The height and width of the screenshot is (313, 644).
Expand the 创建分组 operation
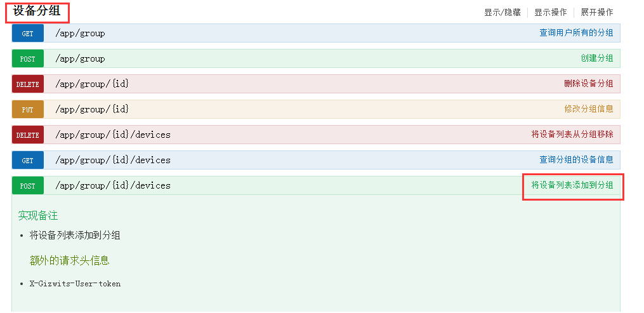[597, 58]
